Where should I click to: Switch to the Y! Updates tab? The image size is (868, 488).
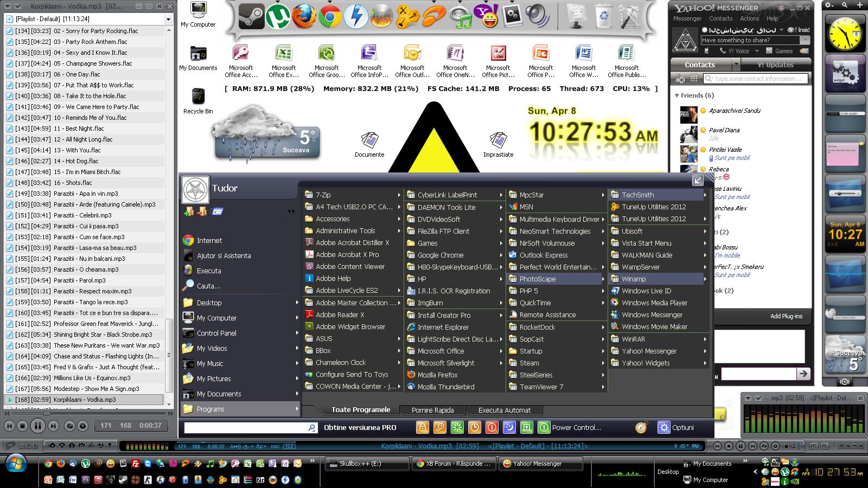point(775,65)
